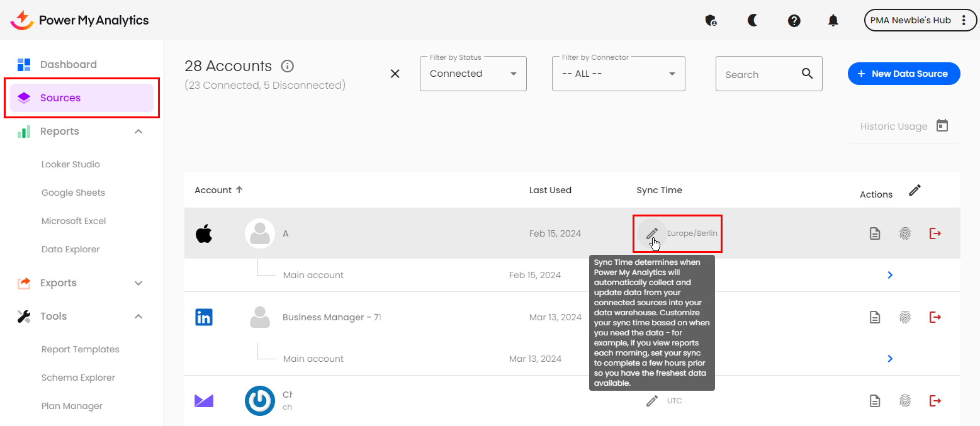Go to Dashboard in sidebar
The width and height of the screenshot is (980, 426).
(68, 64)
